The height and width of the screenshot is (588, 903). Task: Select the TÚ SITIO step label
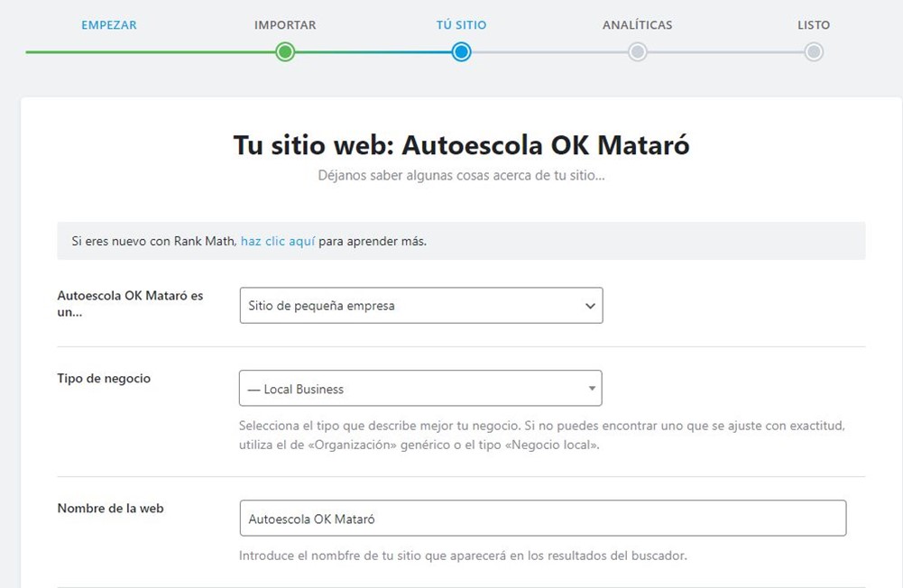click(x=461, y=25)
